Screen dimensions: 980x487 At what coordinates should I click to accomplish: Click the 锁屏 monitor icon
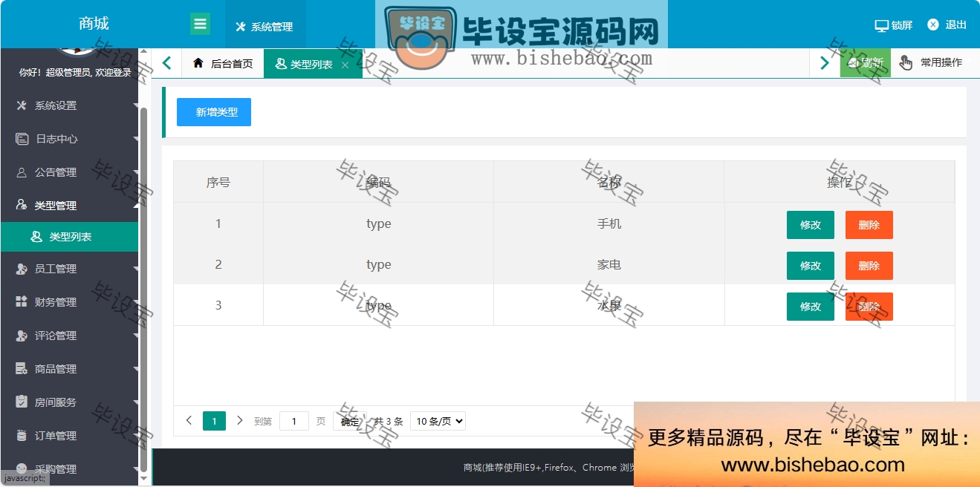pyautogui.click(x=882, y=25)
